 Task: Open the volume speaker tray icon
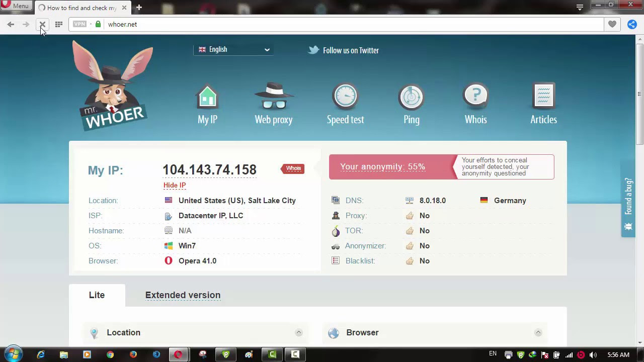click(593, 355)
